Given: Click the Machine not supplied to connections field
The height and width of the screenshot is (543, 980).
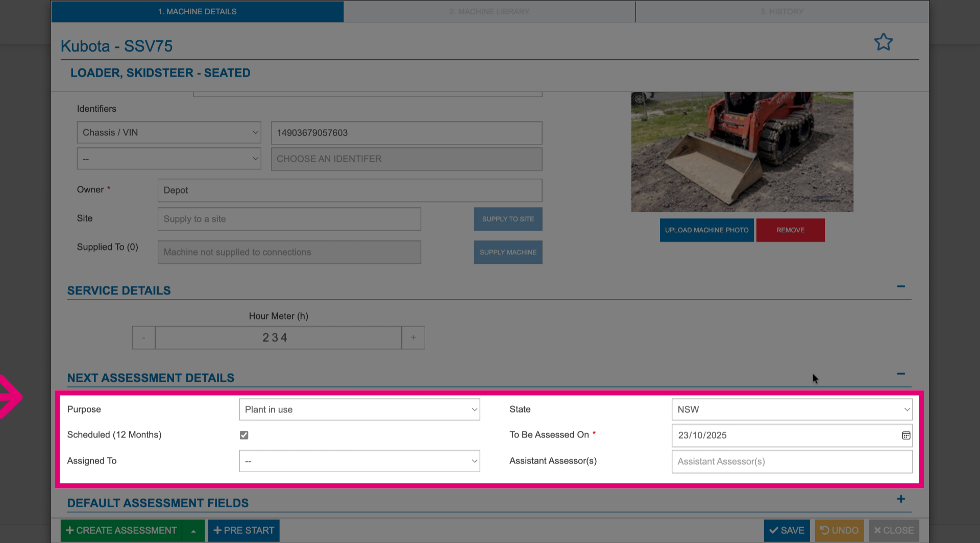Looking at the screenshot, I should [x=289, y=253].
